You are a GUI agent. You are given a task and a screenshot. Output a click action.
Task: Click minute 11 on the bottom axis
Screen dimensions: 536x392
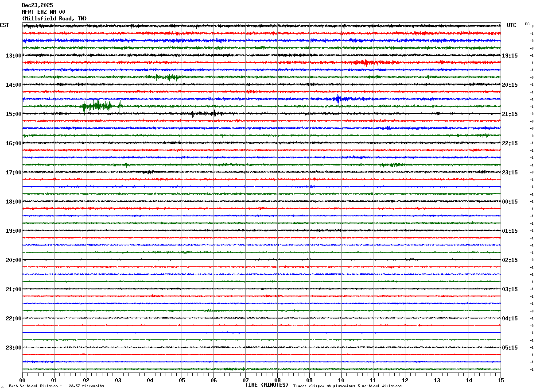click(373, 380)
